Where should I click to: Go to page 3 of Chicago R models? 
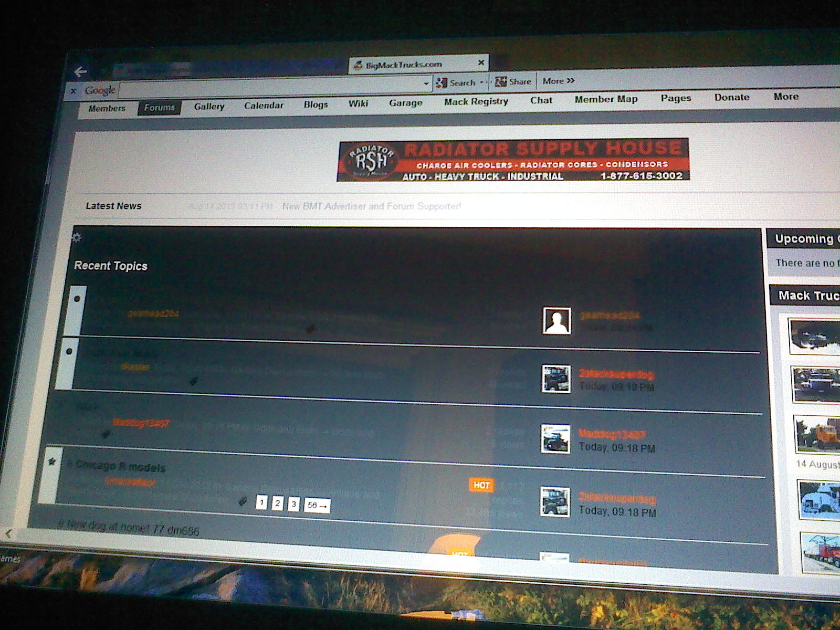tap(294, 505)
